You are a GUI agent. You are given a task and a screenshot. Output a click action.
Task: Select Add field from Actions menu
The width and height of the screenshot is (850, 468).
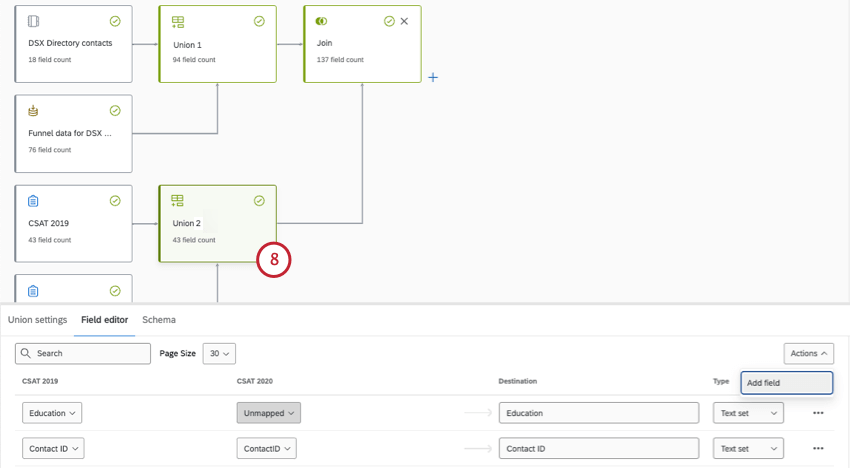pyautogui.click(x=786, y=383)
